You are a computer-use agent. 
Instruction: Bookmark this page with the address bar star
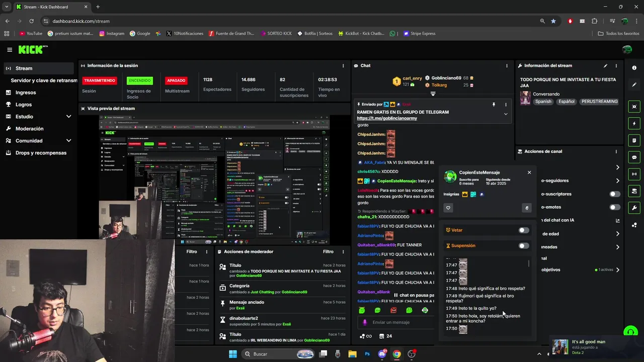click(553, 21)
